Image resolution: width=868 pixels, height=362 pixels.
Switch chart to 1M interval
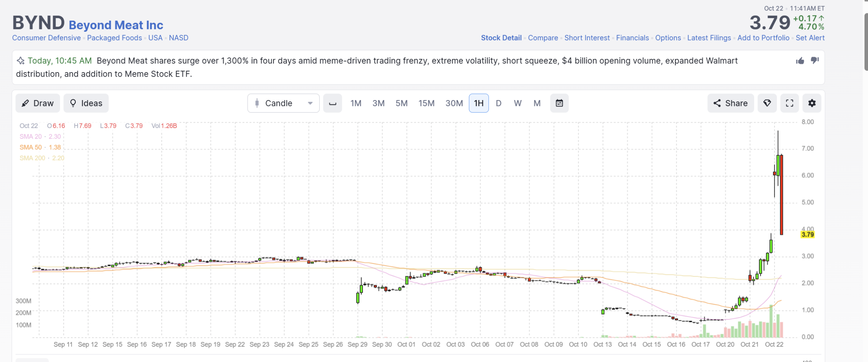tap(356, 103)
